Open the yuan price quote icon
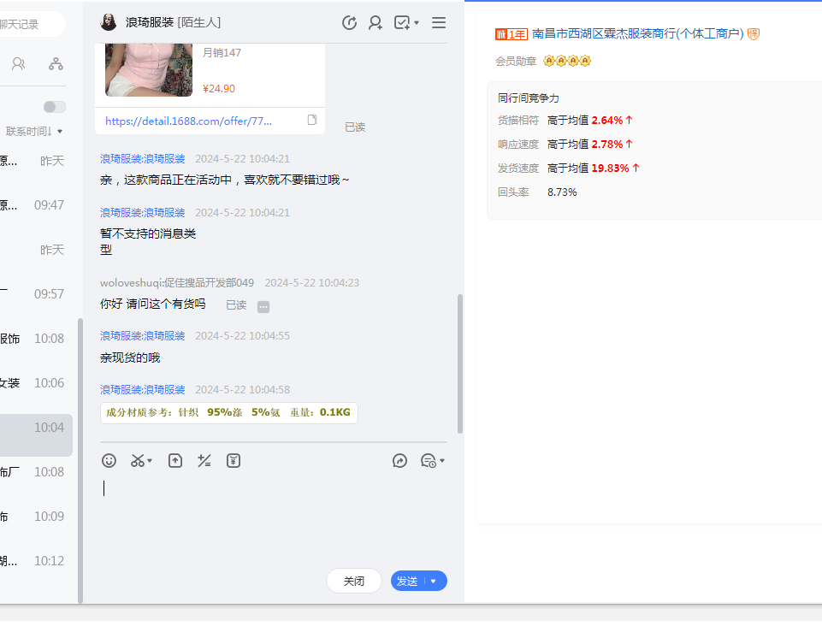The width and height of the screenshot is (822, 644). [x=234, y=461]
